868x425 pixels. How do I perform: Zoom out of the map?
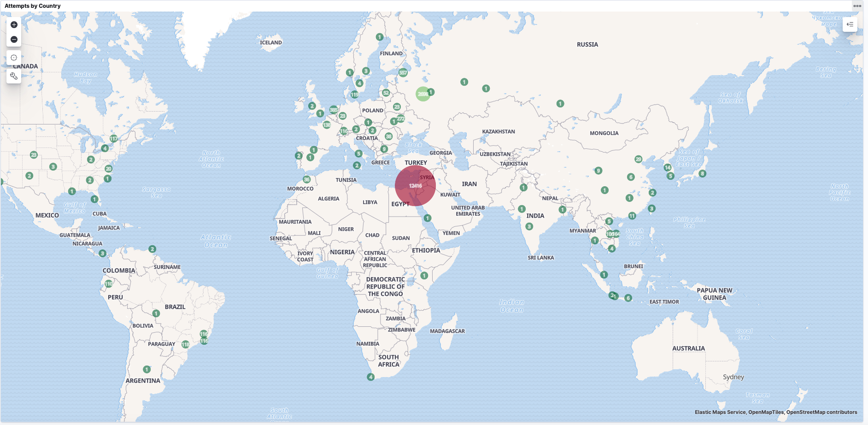coord(14,40)
